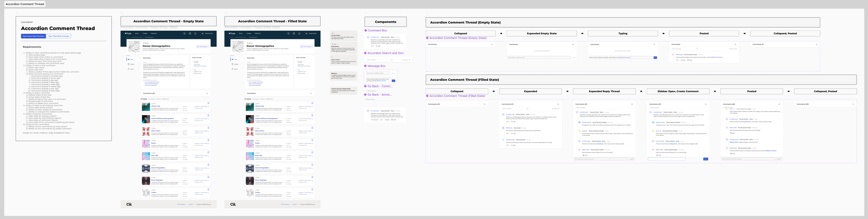Expand the collapsed Comments accordion in Empty State flow
The image size is (868, 219).
coord(492,44)
